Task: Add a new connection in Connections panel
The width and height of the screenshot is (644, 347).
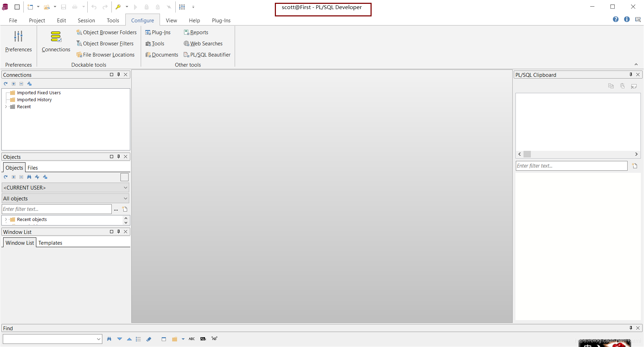Action: [x=14, y=84]
